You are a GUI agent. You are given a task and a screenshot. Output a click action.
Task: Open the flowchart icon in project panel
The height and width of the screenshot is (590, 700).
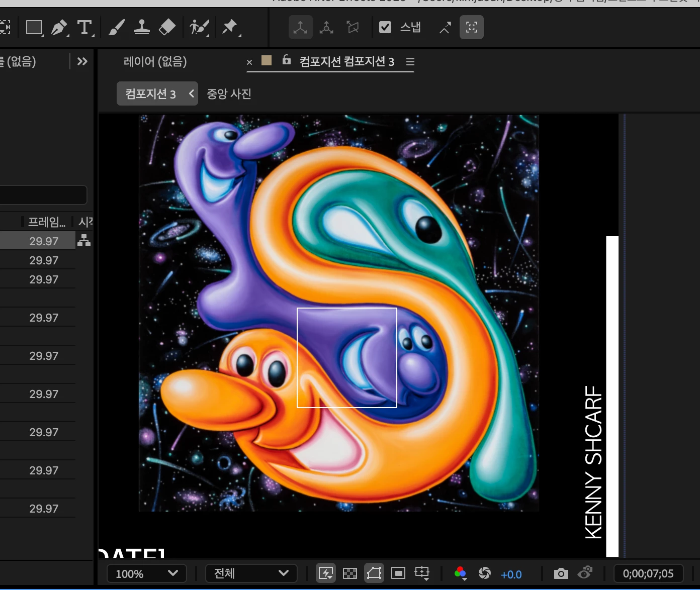coord(84,240)
